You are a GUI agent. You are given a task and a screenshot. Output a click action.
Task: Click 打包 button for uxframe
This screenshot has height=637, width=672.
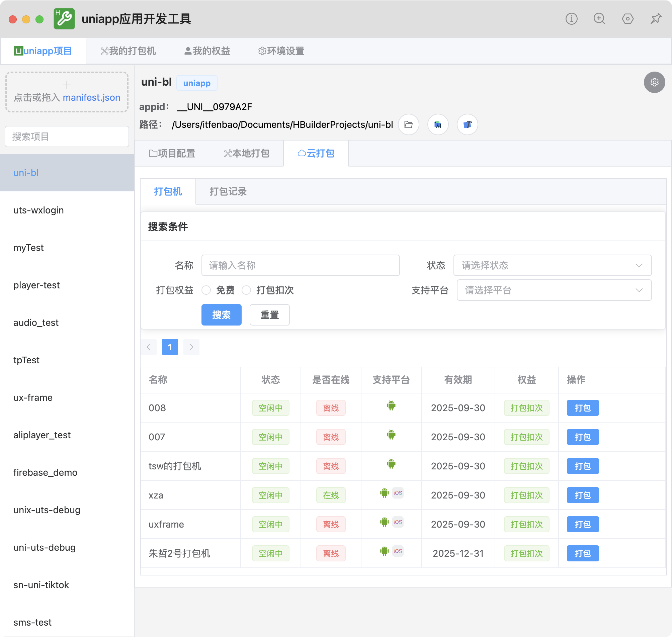(583, 525)
